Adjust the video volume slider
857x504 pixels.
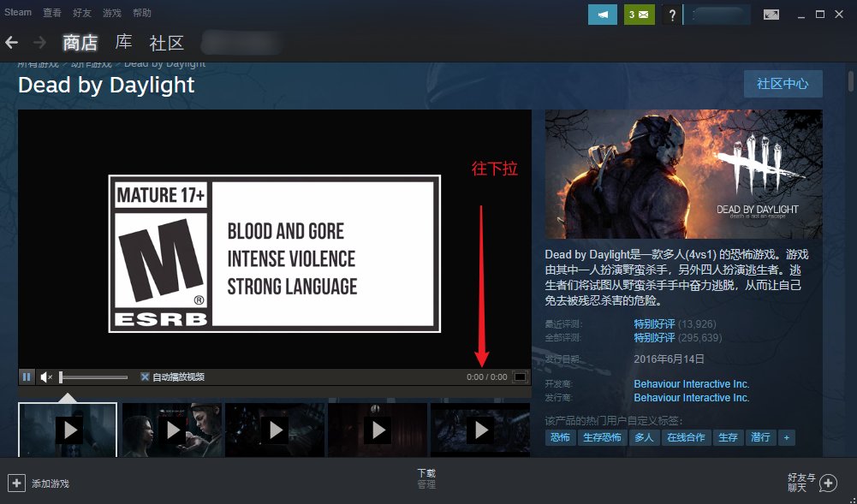pyautogui.click(x=94, y=376)
